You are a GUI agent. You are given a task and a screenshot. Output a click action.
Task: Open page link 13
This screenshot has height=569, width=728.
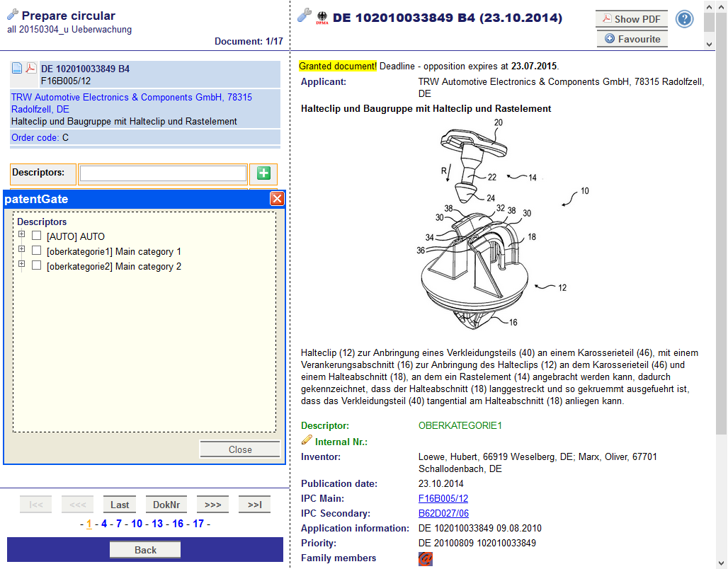point(157,524)
